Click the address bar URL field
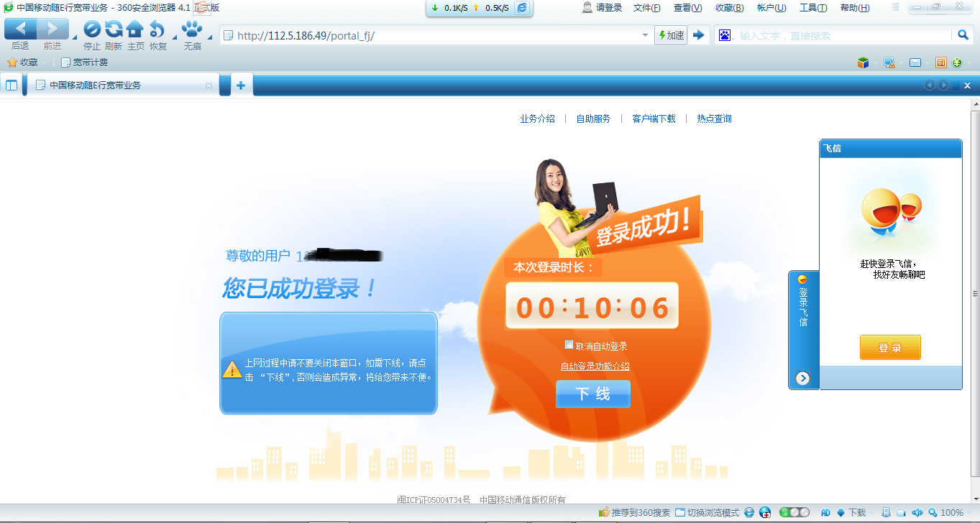Viewport: 980px width, 523px height. (435, 35)
